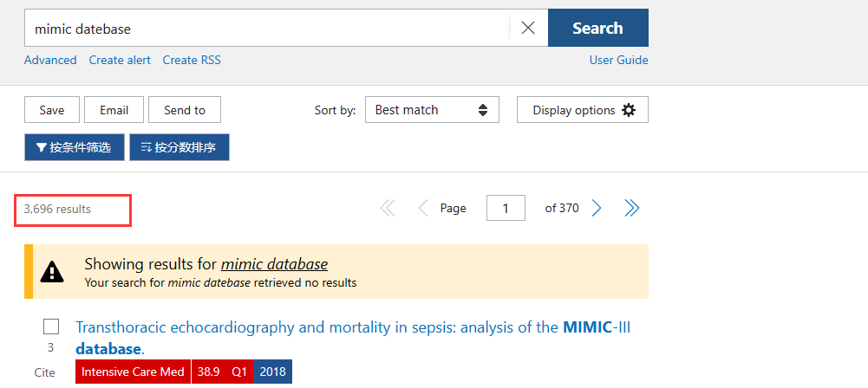The image size is (868, 388).
Task: Open the Send to menu
Action: [185, 110]
